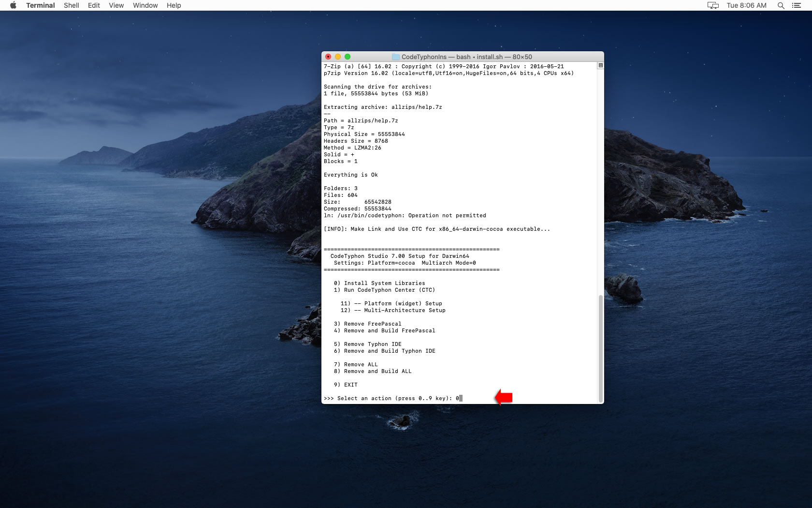Click the 'p7zip Version 16.02' line
Screen dimensions: 812x508
click(x=449, y=73)
